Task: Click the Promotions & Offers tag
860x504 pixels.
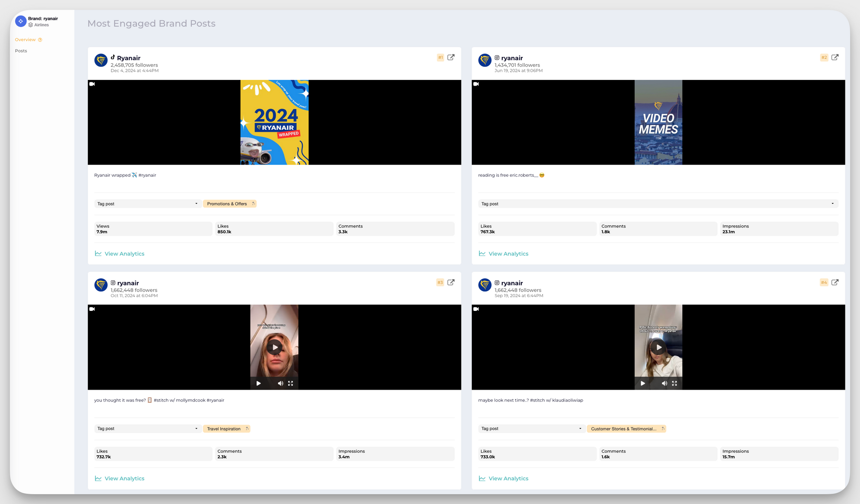Action: [x=230, y=204]
